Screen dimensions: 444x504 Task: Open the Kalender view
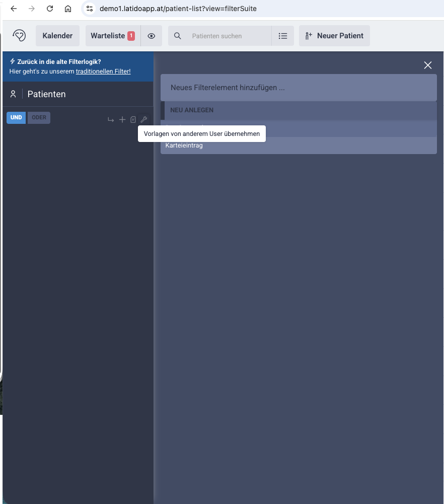coord(57,36)
